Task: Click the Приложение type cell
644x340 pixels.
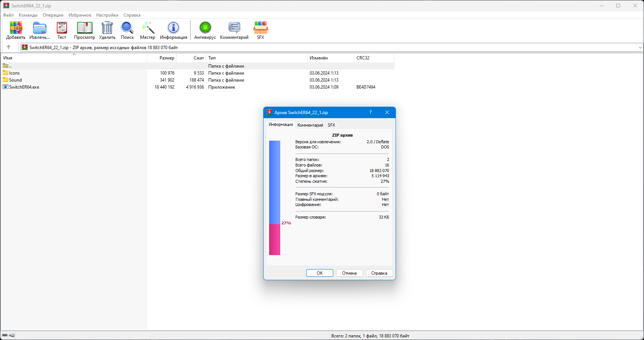Action: click(x=222, y=87)
